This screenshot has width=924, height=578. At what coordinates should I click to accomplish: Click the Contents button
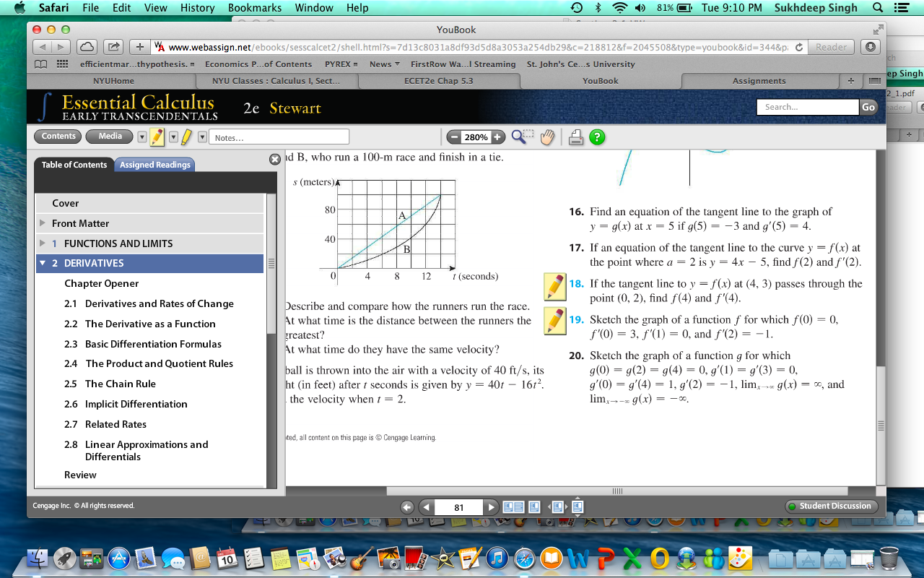pyautogui.click(x=58, y=136)
